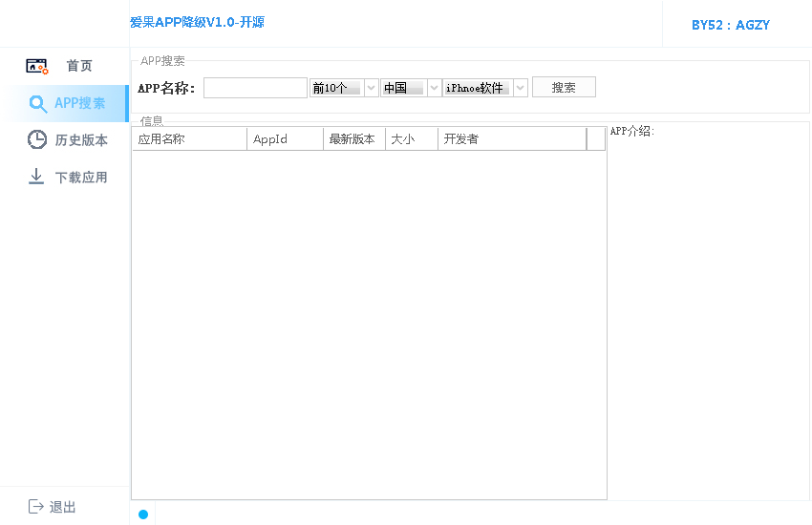Open 历史版本 history versions
This screenshot has height=525, width=812.
tap(81, 140)
